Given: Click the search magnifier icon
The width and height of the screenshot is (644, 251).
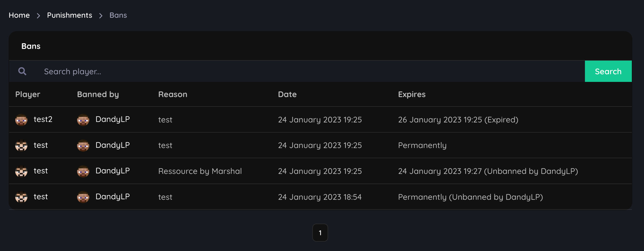Looking at the screenshot, I should coord(22,71).
